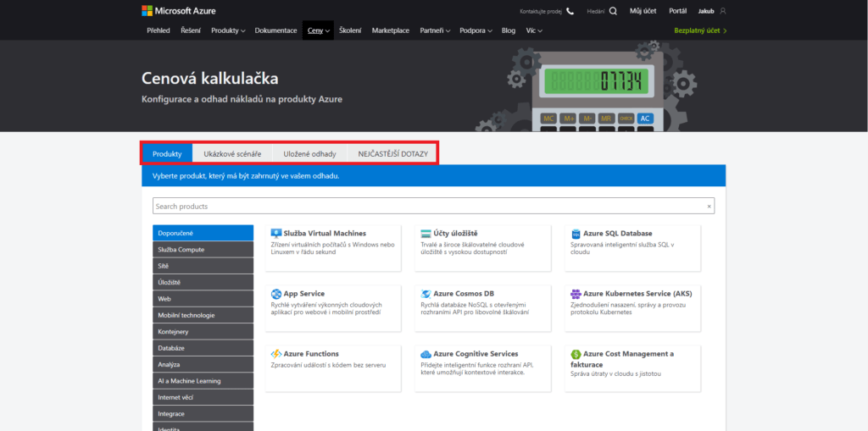
Task: Click the Azure Functions lightning icon
Action: [275, 354]
